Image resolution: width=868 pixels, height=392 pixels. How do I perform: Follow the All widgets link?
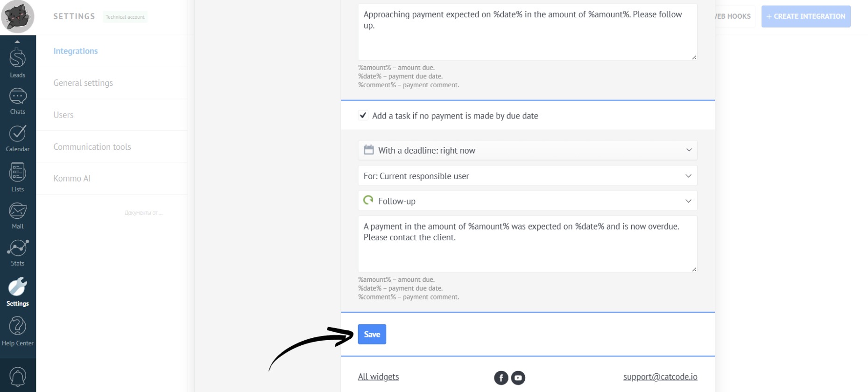click(378, 377)
